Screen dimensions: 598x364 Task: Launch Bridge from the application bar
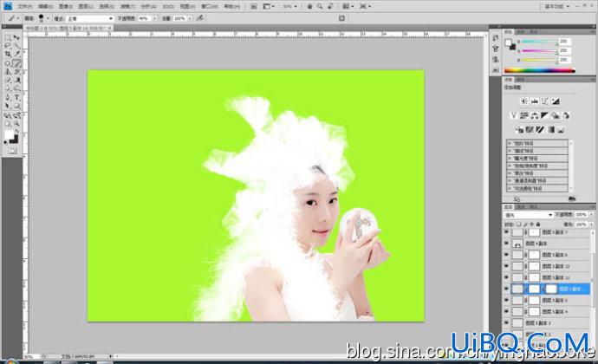click(254, 6)
